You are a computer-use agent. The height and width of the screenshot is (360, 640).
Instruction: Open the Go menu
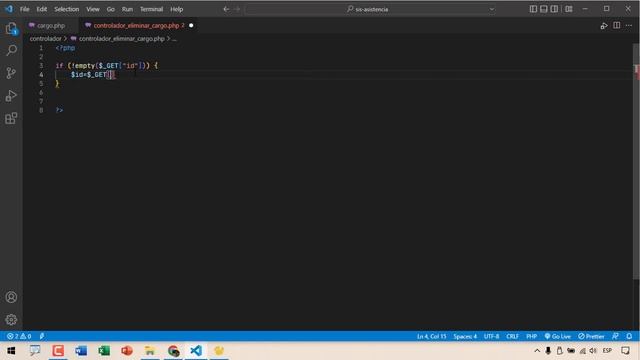tap(111, 9)
